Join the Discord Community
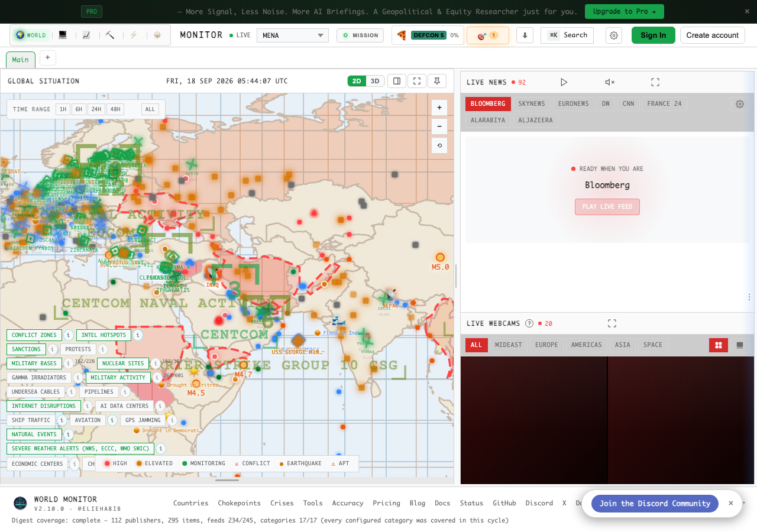 point(655,504)
